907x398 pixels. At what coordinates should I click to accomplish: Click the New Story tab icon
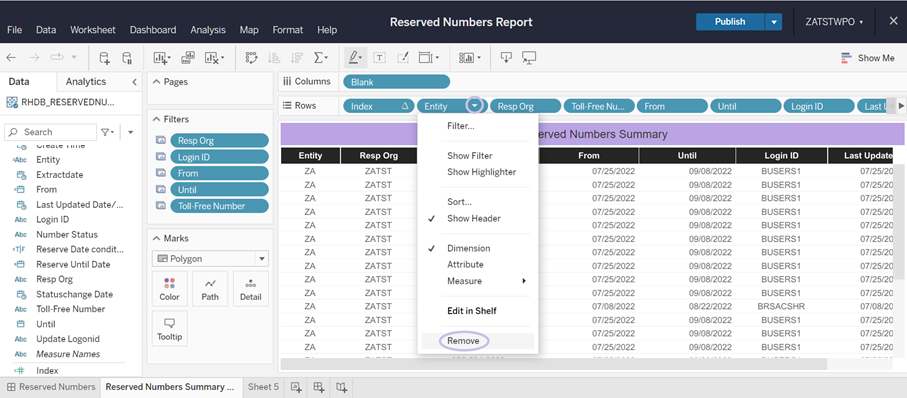coord(342,387)
